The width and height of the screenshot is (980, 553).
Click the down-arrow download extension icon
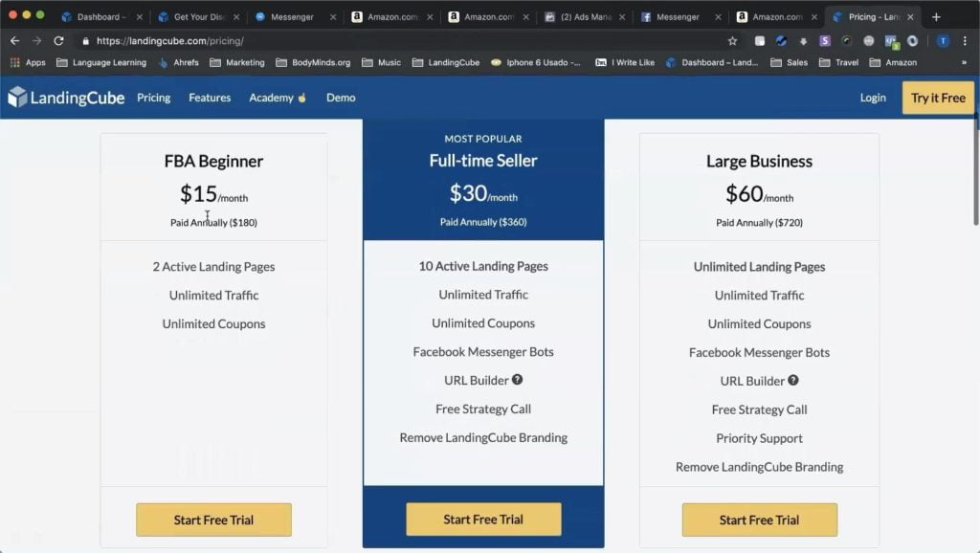[x=803, y=41]
